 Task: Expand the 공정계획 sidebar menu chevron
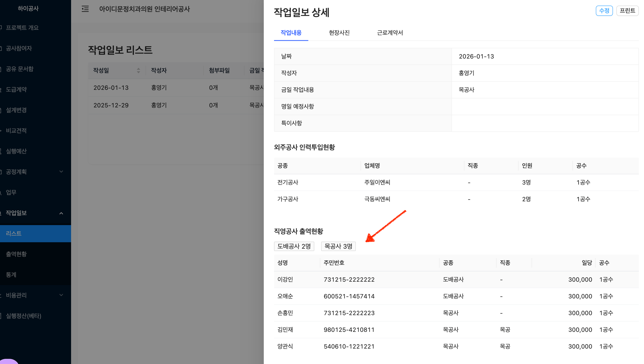[61, 172]
